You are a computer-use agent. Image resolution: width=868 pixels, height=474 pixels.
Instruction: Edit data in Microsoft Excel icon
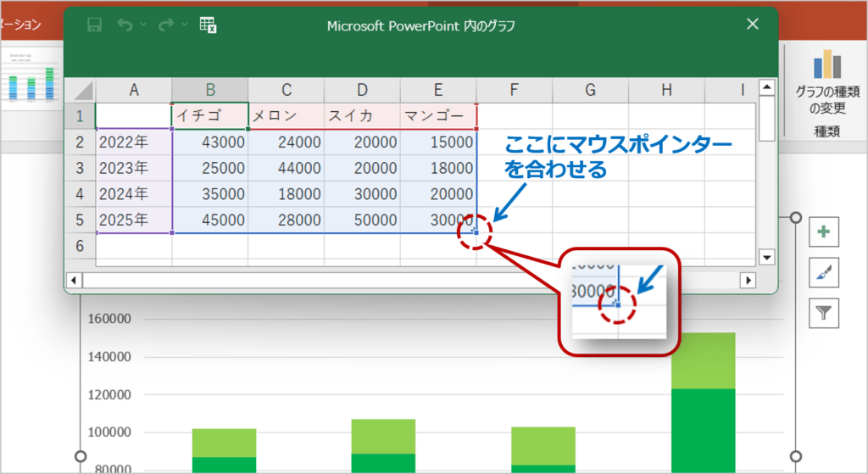pyautogui.click(x=209, y=25)
